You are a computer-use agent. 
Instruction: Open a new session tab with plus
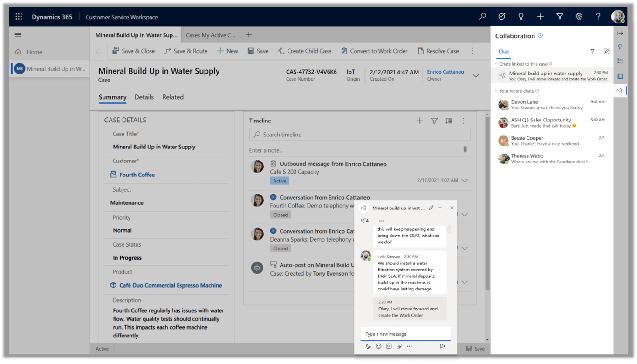point(249,35)
